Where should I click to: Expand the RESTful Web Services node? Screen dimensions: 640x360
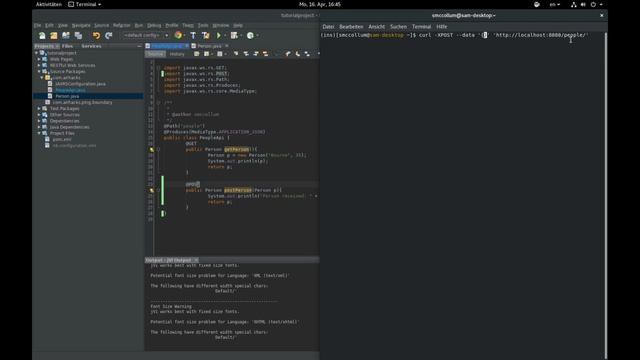(39, 65)
